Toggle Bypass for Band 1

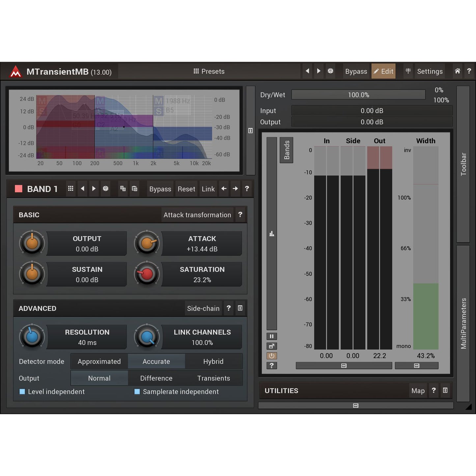[160, 189]
